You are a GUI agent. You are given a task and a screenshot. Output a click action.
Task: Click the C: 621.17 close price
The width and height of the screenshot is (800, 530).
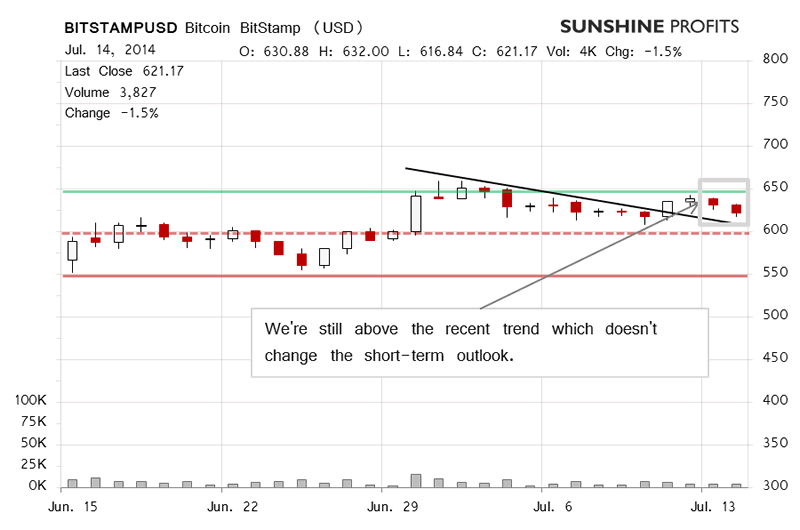pyautogui.click(x=504, y=52)
